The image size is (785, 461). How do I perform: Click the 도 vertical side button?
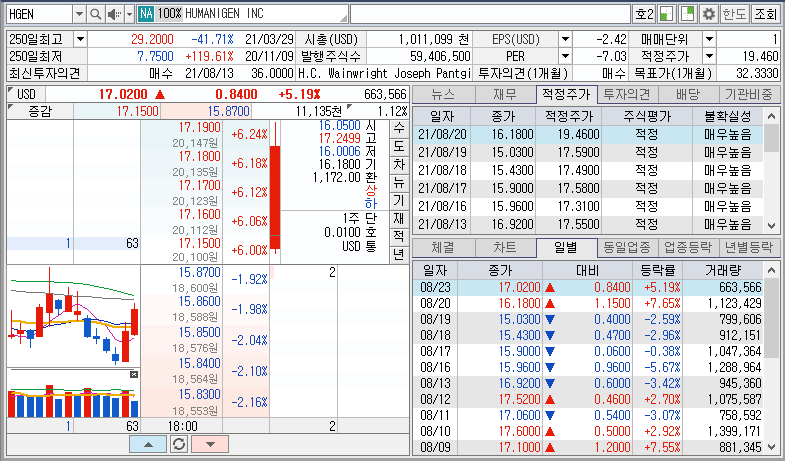(x=399, y=146)
